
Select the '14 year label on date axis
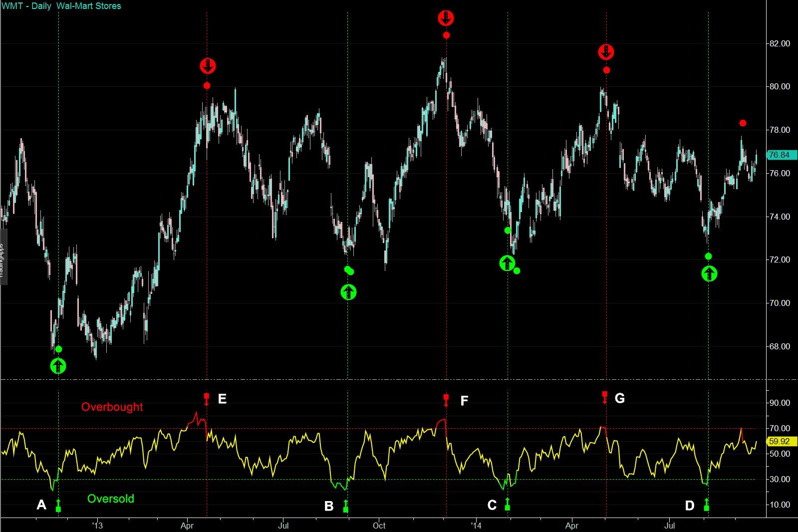pos(476,526)
